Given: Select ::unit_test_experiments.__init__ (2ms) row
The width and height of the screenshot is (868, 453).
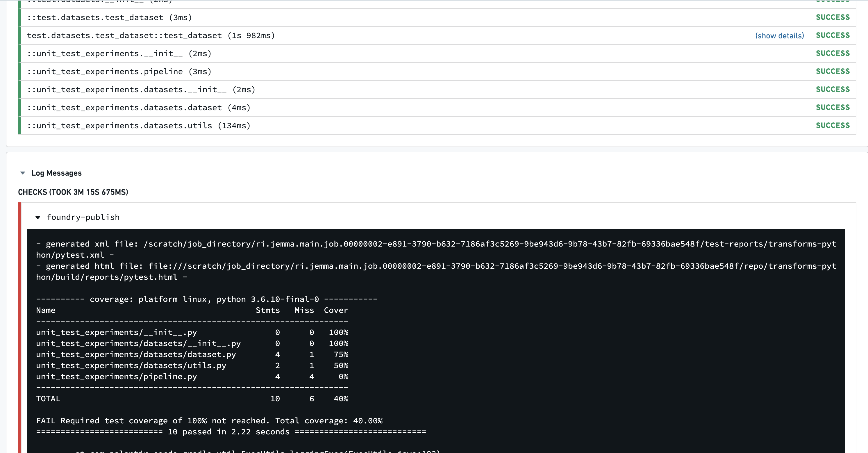Looking at the screenshot, I should [x=437, y=53].
